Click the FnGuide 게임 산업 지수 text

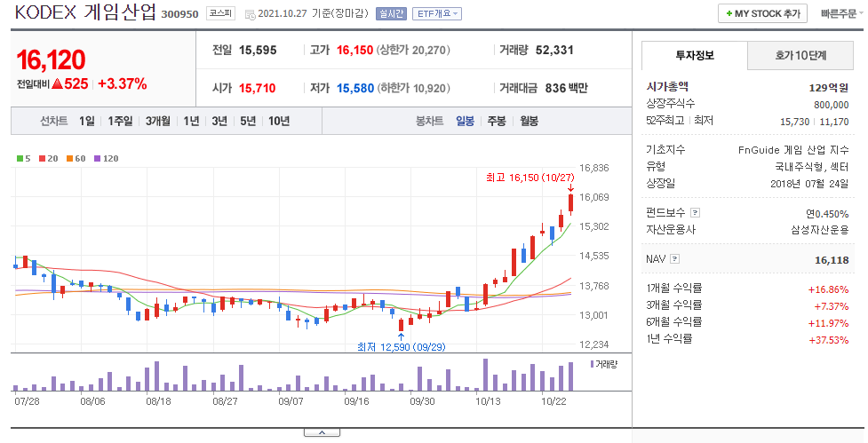[x=793, y=150]
